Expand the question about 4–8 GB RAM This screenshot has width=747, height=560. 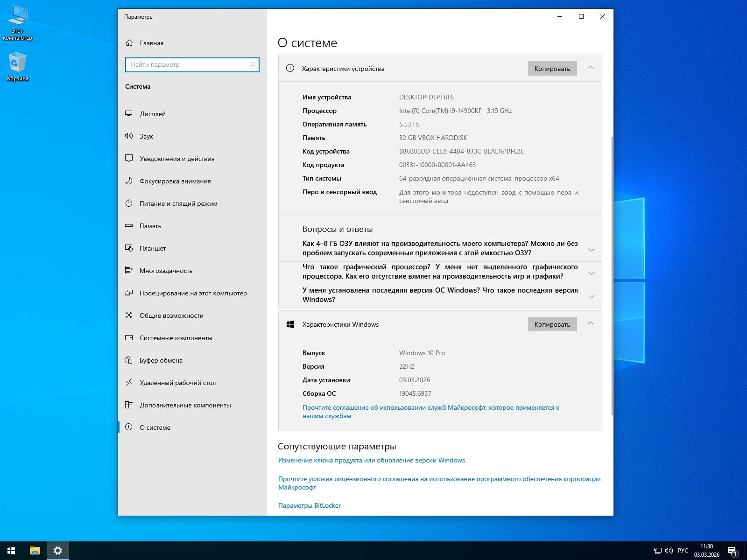(591, 250)
